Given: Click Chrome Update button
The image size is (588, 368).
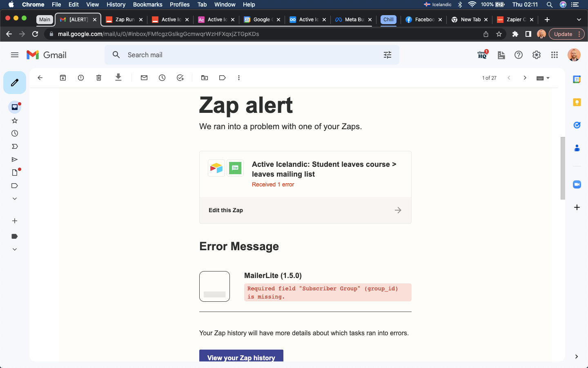Looking at the screenshot, I should pyautogui.click(x=567, y=34).
